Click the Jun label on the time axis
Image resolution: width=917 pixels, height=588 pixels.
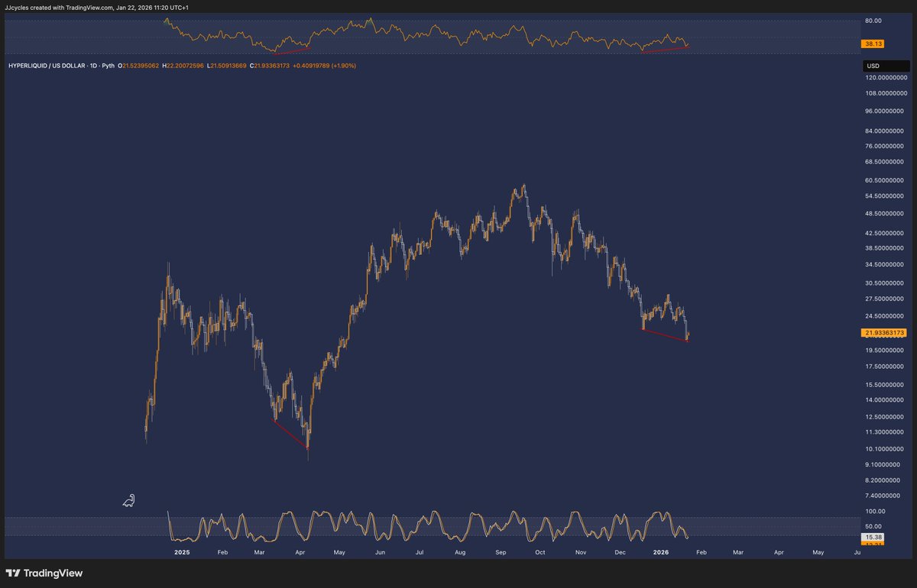coord(380,551)
